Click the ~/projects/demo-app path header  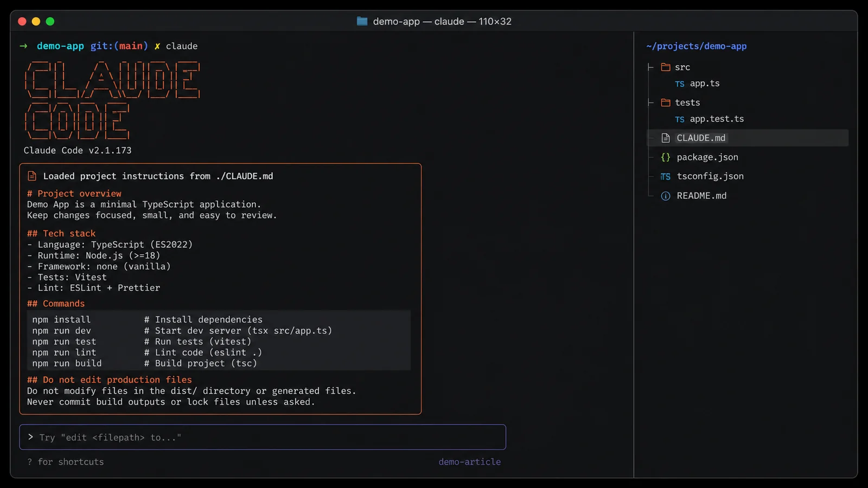(x=697, y=46)
